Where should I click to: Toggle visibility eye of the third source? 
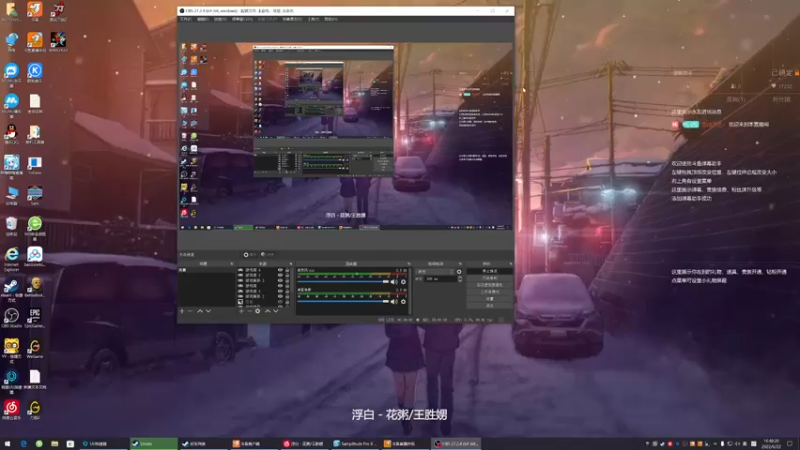coord(280,281)
